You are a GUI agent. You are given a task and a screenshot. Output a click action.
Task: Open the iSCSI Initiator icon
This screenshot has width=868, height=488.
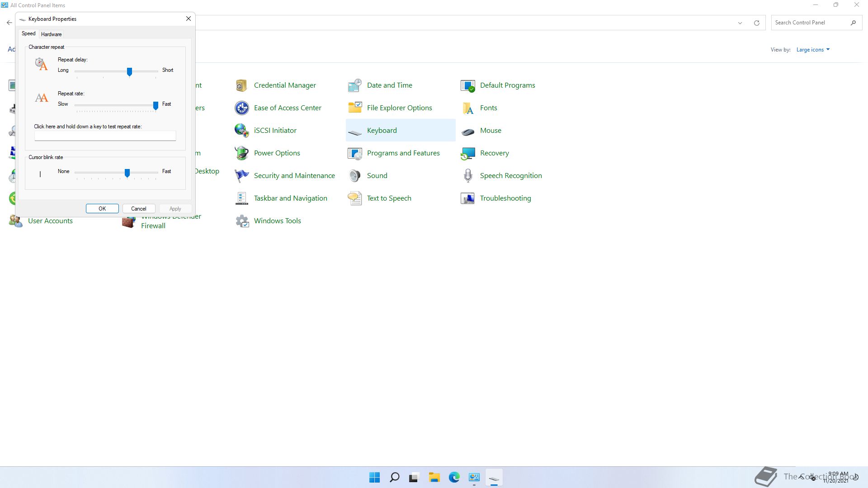point(241,131)
